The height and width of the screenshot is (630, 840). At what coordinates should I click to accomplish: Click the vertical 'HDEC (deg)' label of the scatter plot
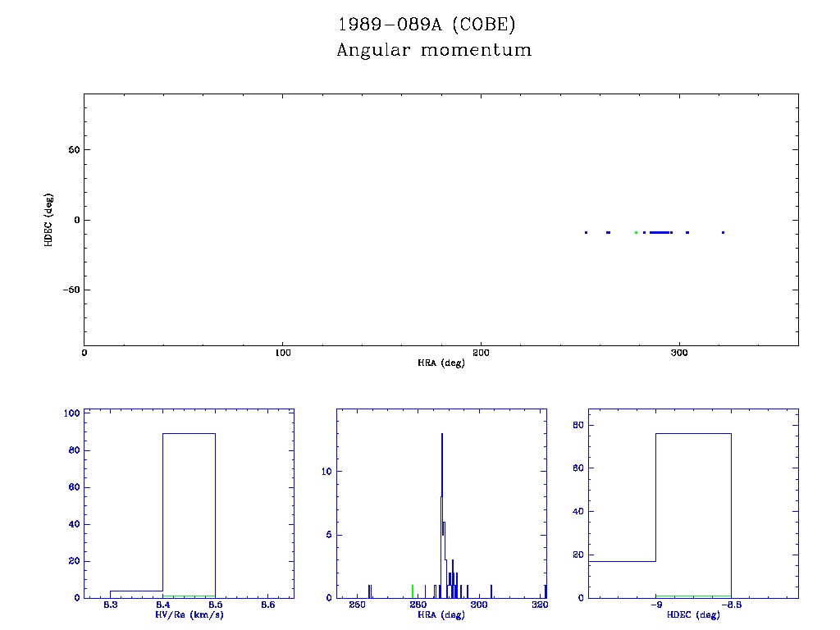[48, 220]
